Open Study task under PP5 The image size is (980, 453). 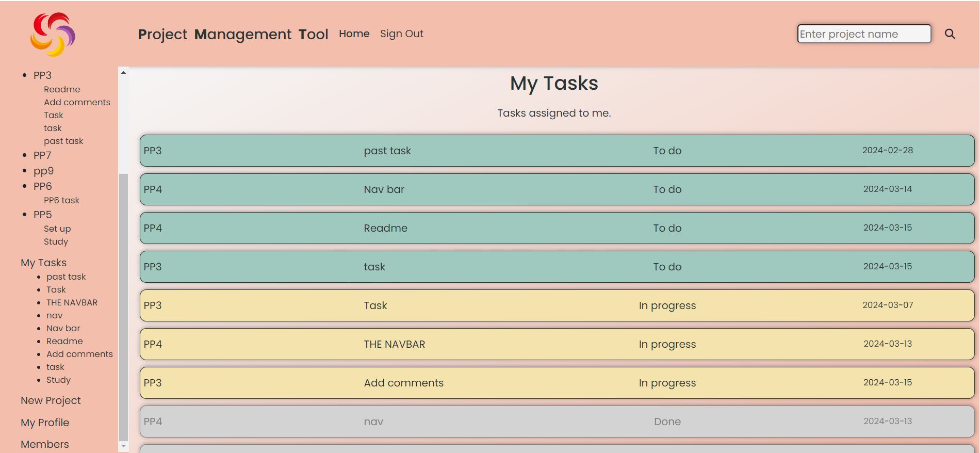(x=56, y=241)
